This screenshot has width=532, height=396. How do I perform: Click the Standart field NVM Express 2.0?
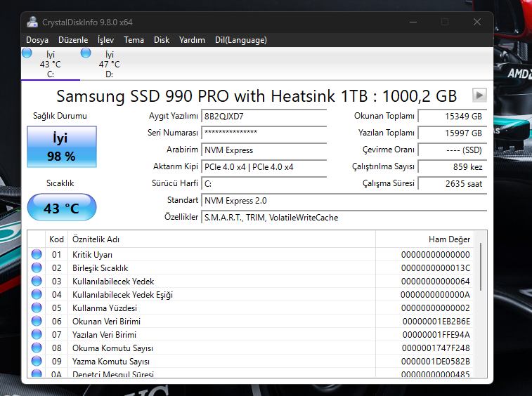(x=344, y=201)
